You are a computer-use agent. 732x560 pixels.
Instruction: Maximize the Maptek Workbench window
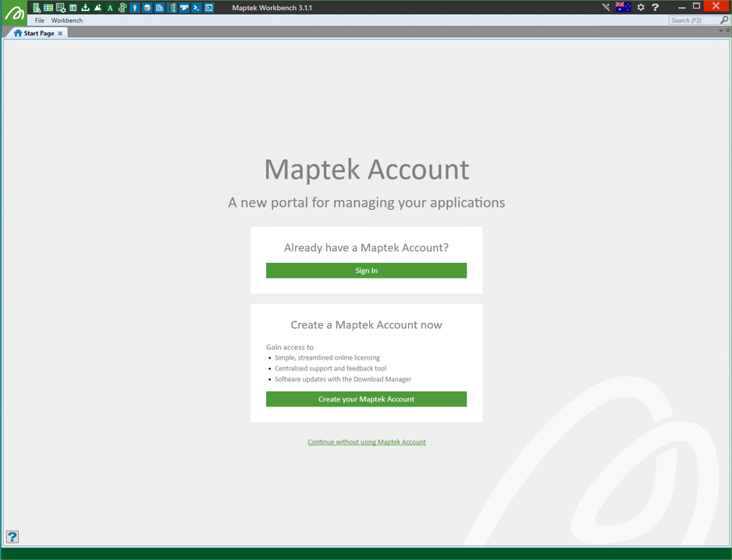coord(697,6)
